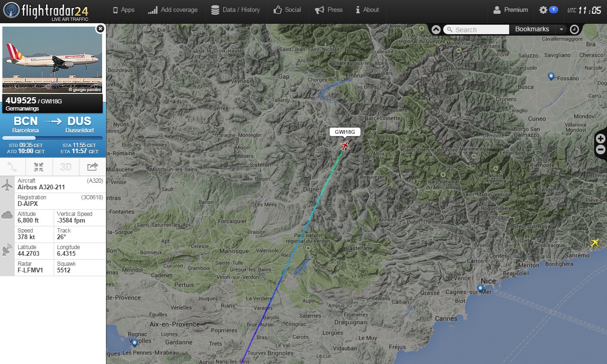Expand the Bookmarks dropdown
This screenshot has height=364, width=607.
tap(561, 29)
